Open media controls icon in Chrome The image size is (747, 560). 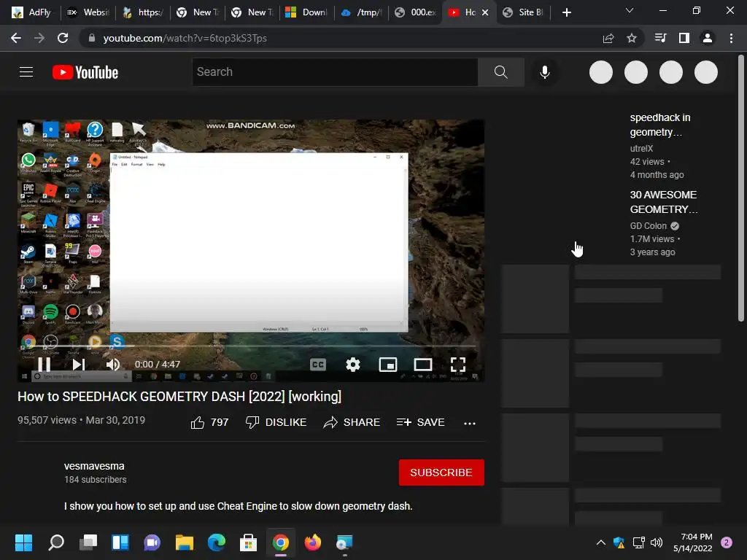pos(660,38)
